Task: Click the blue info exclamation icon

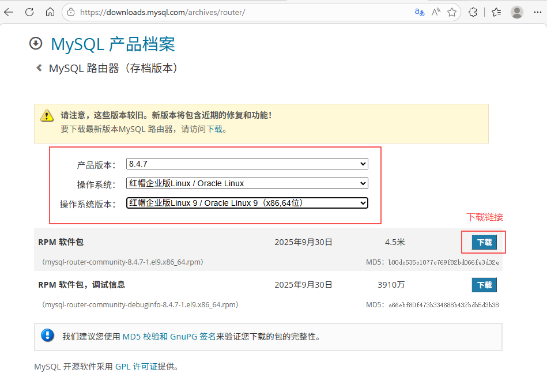Action: 47,336
